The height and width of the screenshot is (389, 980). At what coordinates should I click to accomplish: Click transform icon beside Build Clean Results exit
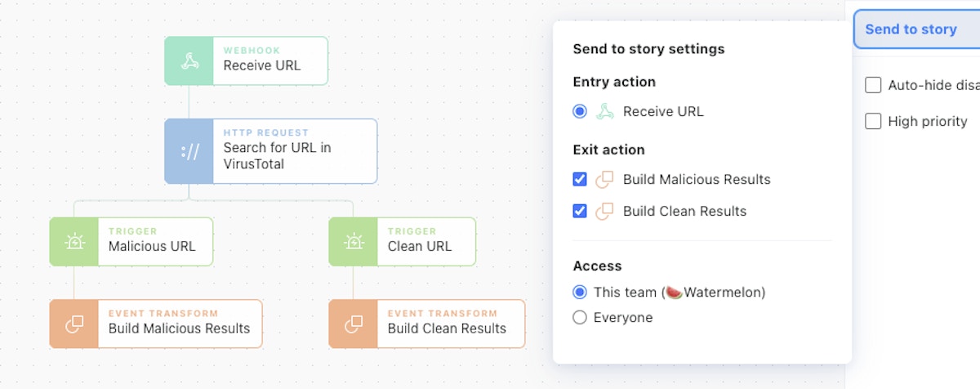coord(604,211)
